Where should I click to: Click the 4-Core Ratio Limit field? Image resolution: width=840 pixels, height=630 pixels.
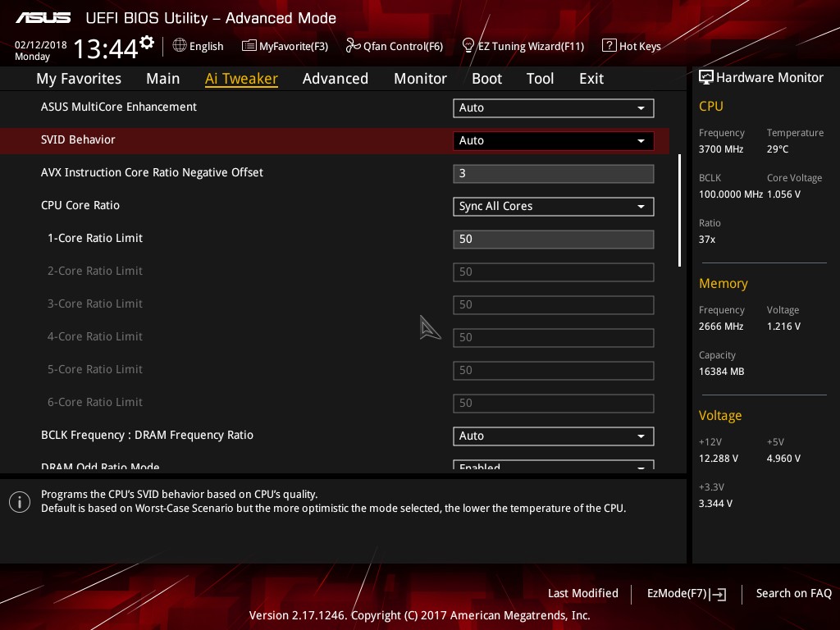(554, 337)
